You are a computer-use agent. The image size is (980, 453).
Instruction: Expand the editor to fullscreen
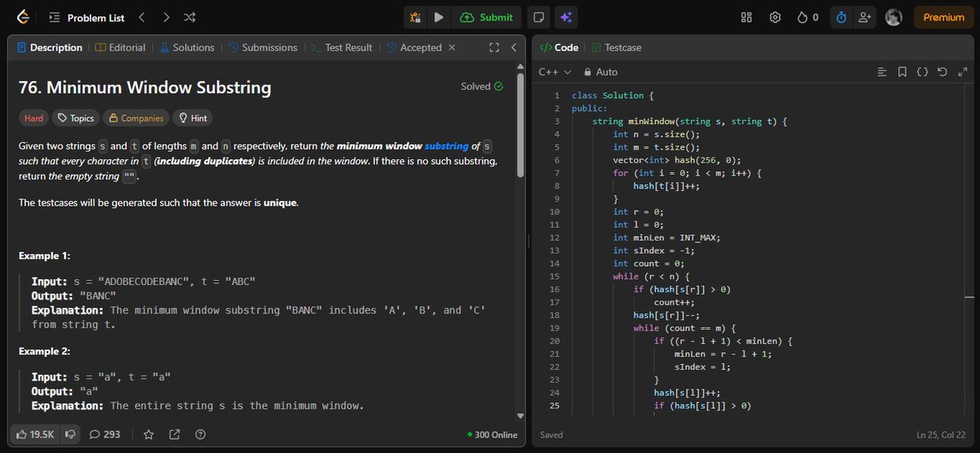961,72
